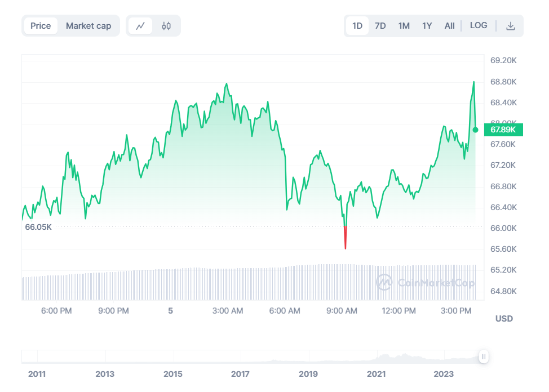This screenshot has height=392, width=549.
Task: Switch to candlestick chart icon
Action: (x=166, y=26)
